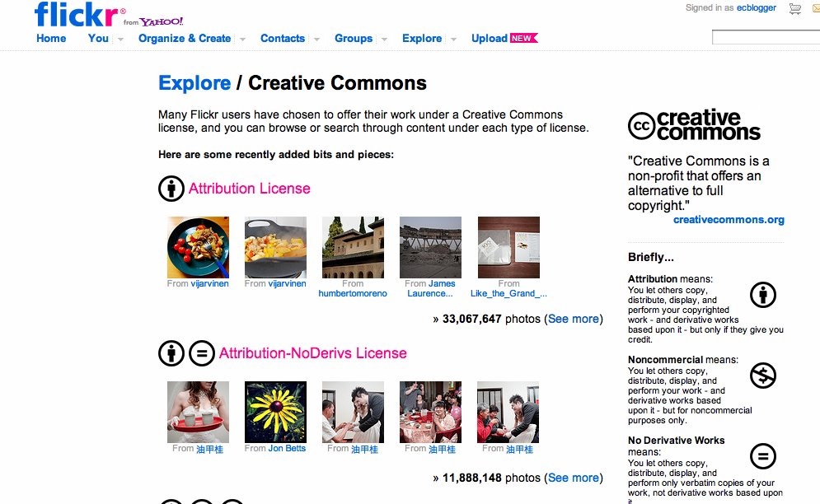The width and height of the screenshot is (820, 504).
Task: Expand the Organize & Create dropdown arrow
Action: tap(242, 39)
